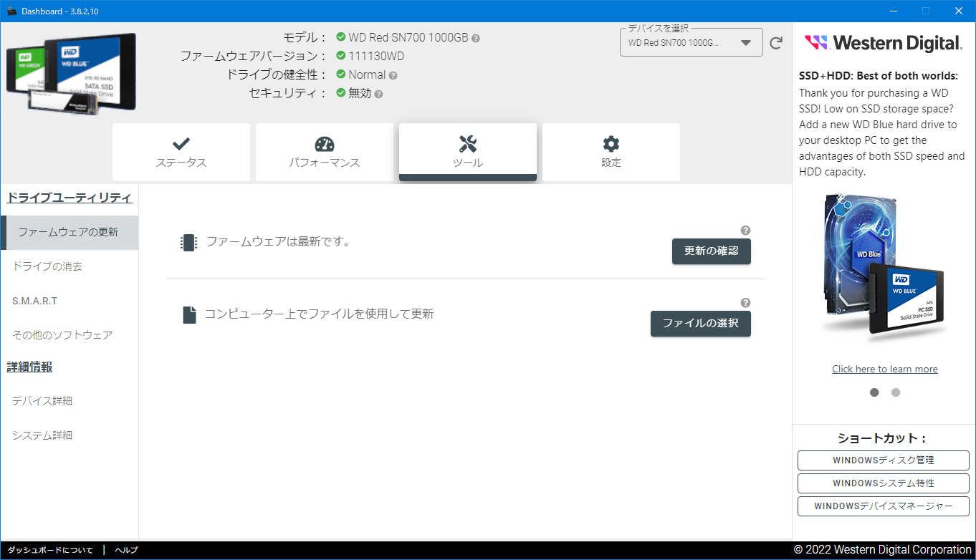Image resolution: width=976 pixels, height=560 pixels.
Task: Open the デバイスを選択 dropdown
Action: coord(691,43)
